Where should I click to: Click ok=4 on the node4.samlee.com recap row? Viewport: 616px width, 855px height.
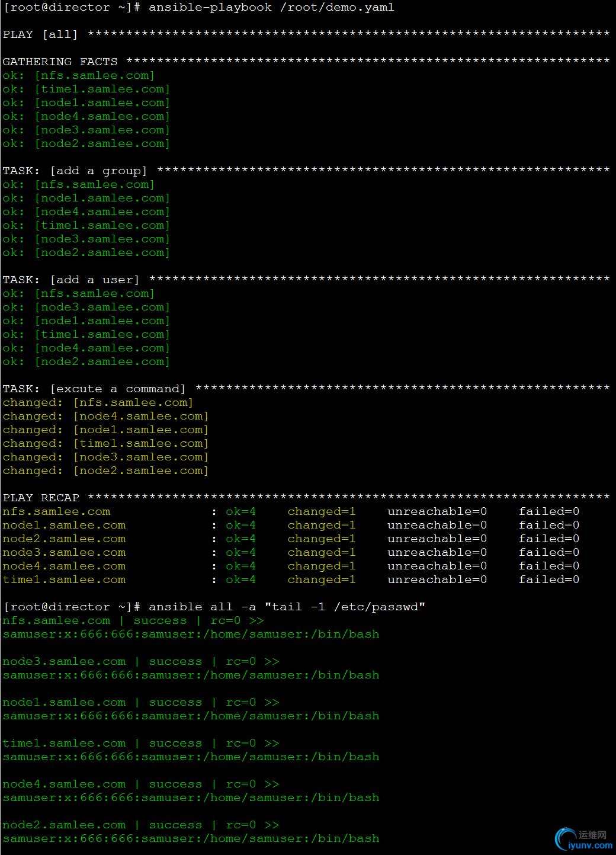click(240, 566)
